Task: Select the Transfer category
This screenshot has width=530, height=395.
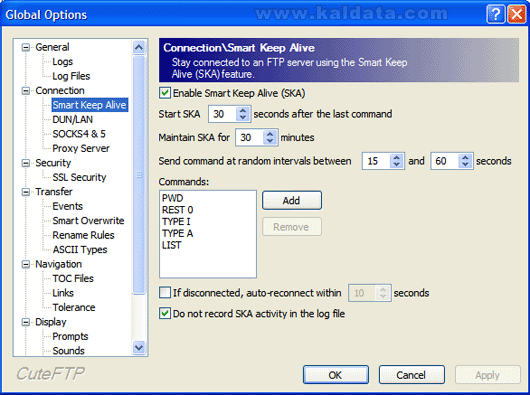Action: (x=54, y=192)
